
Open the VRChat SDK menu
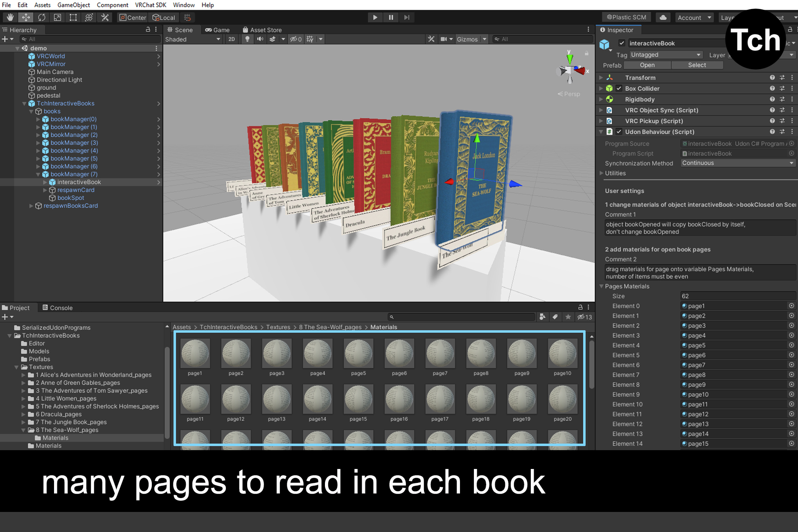pyautogui.click(x=150, y=5)
